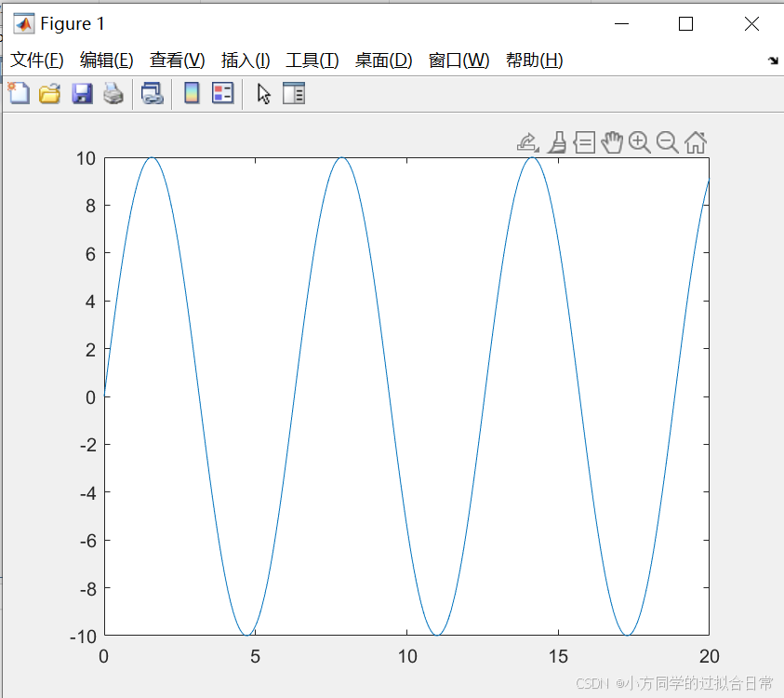Insert a colorbar
Image resolution: width=784 pixels, height=698 pixels.
191,93
